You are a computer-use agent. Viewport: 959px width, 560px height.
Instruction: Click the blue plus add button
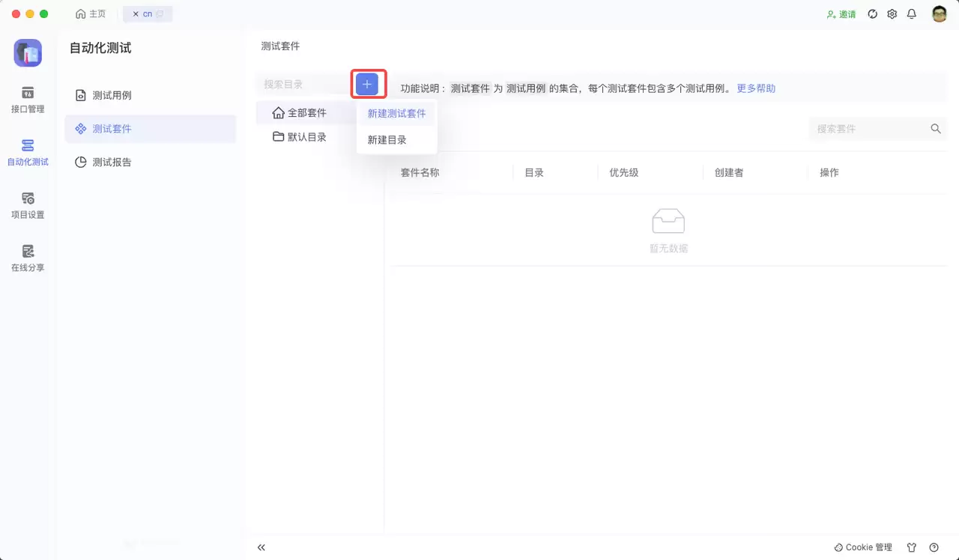click(x=367, y=85)
